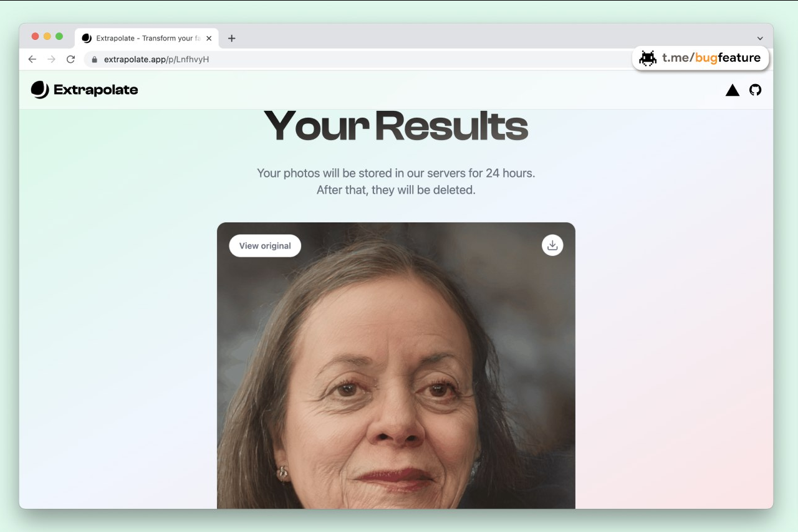Reload the current page

[x=70, y=59]
